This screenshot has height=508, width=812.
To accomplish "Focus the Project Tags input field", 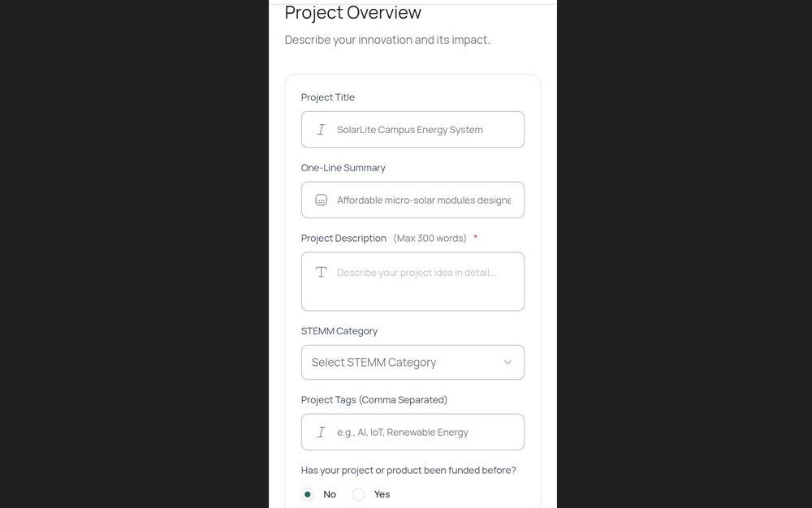I will click(x=422, y=433).
